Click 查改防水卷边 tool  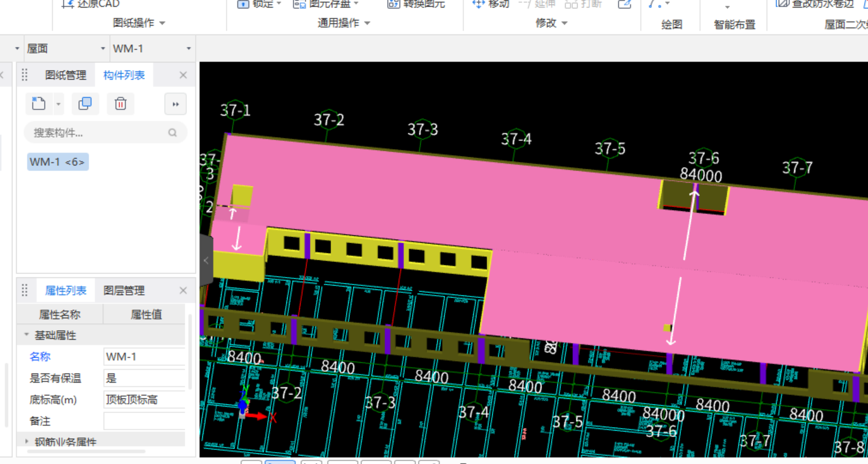pos(815,4)
